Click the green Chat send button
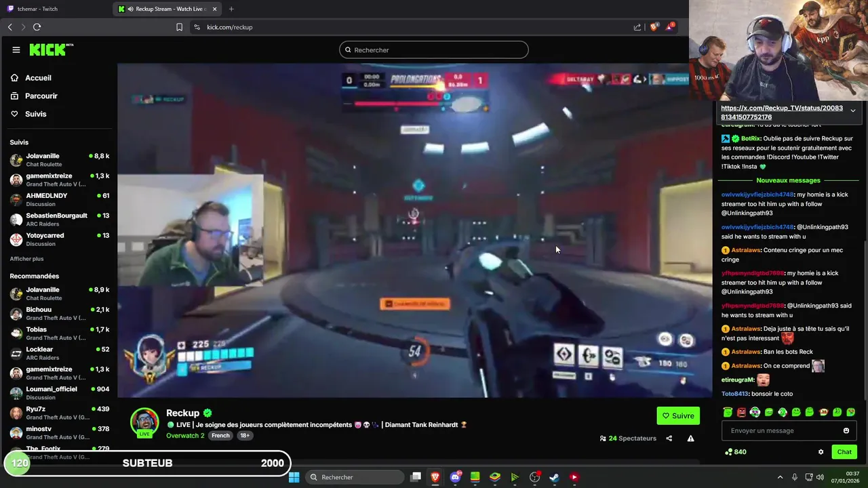Image resolution: width=868 pixels, height=488 pixels. 844,452
